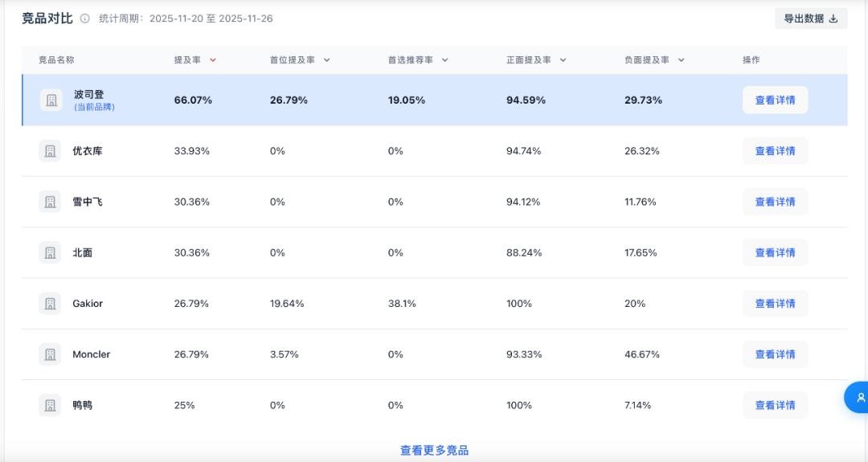Select the brand name 波司登

pyautogui.click(x=88, y=95)
